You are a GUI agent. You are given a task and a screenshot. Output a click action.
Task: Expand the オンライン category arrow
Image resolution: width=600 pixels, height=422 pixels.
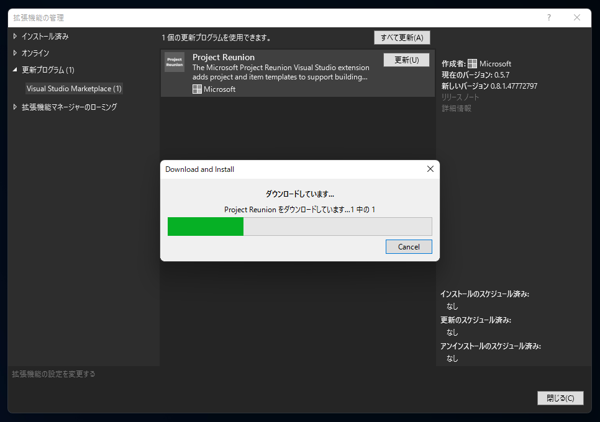pyautogui.click(x=15, y=53)
